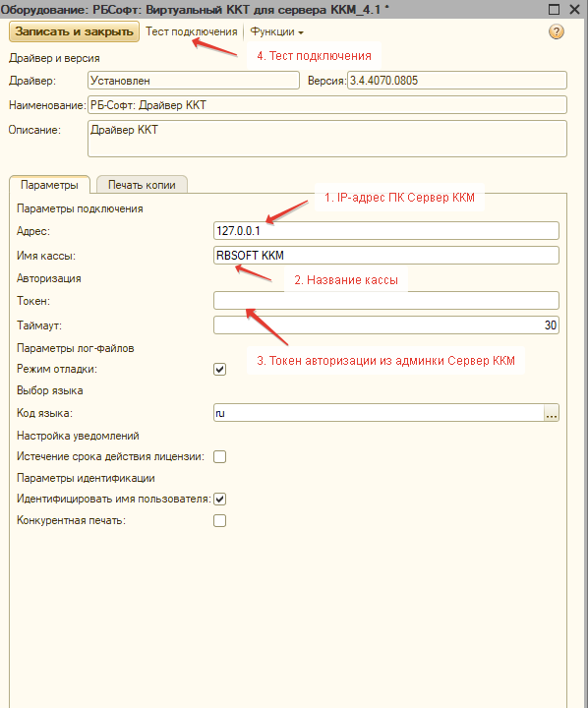Click the 'Параметры лог-файлов' section label
The height and width of the screenshot is (708, 588).
76,348
